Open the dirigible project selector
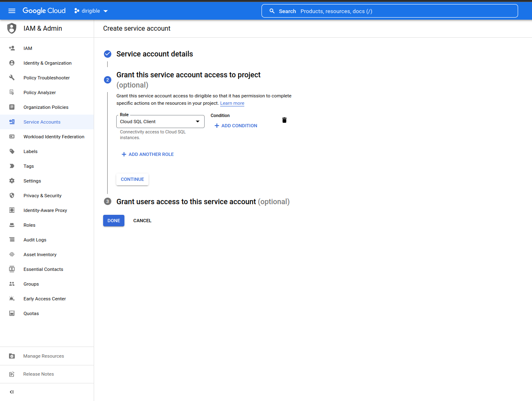Viewport: 532px width, 401px height. (91, 11)
